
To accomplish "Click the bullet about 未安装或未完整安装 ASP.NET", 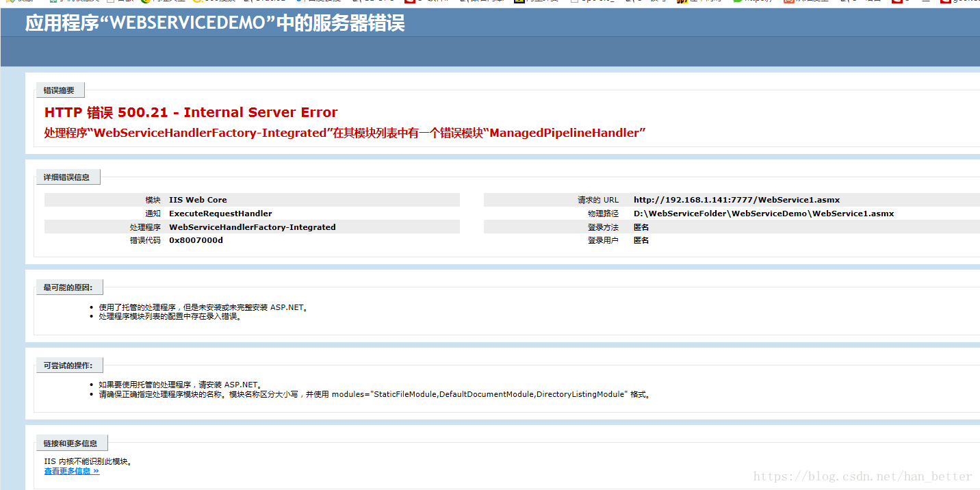I will [203, 307].
